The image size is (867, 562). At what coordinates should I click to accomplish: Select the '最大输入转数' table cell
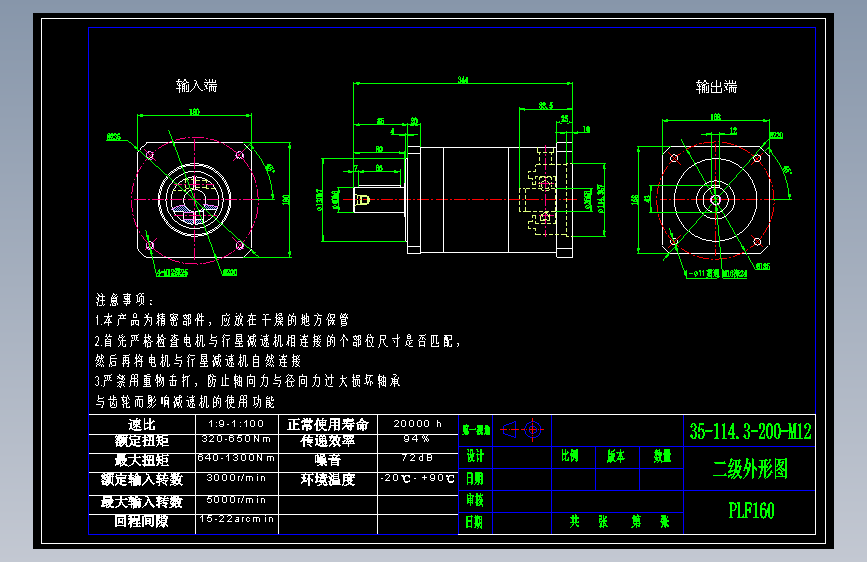pos(142,502)
